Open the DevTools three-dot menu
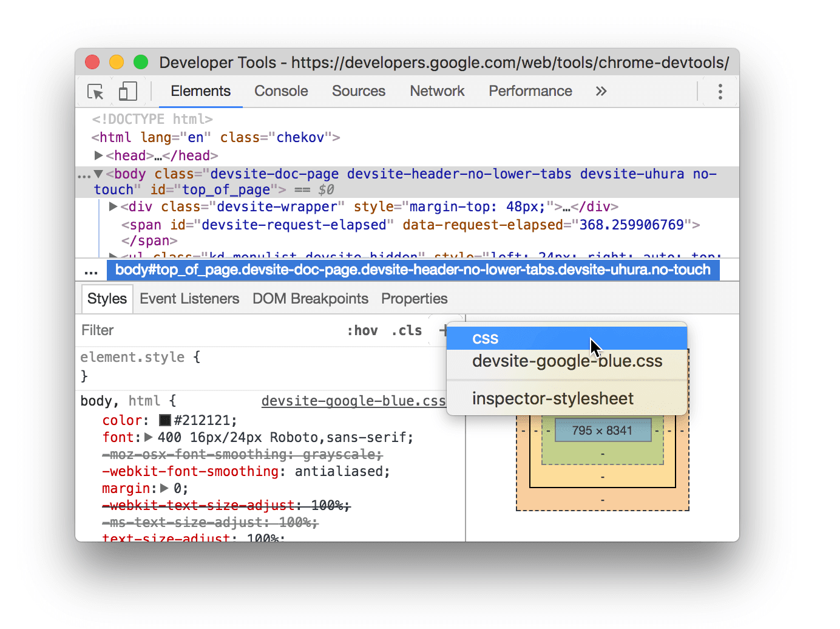 [x=720, y=91]
